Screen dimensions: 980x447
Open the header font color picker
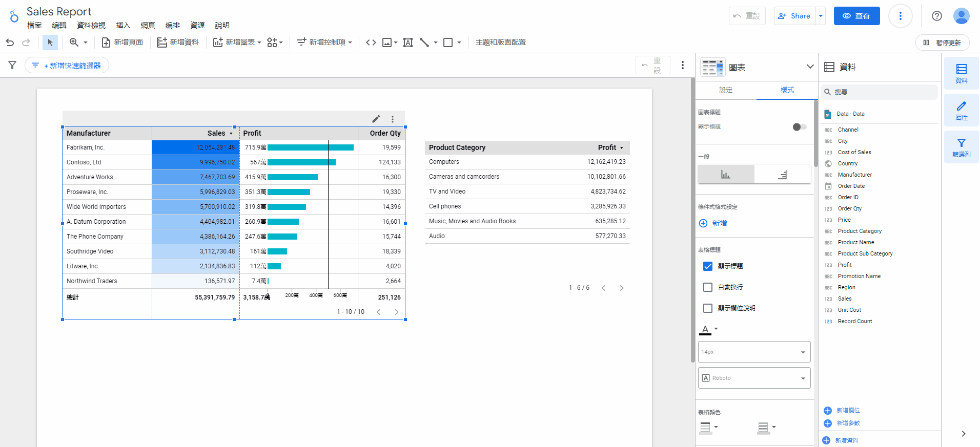pyautogui.click(x=709, y=330)
